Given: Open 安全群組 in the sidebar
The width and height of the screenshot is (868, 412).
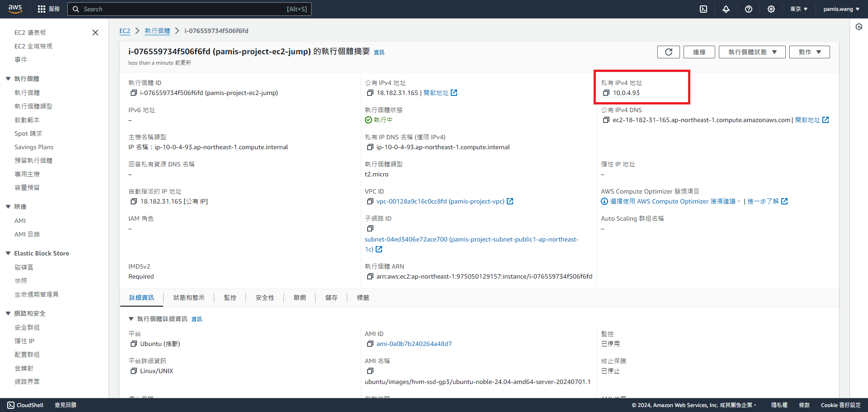Looking at the screenshot, I should click(27, 327).
